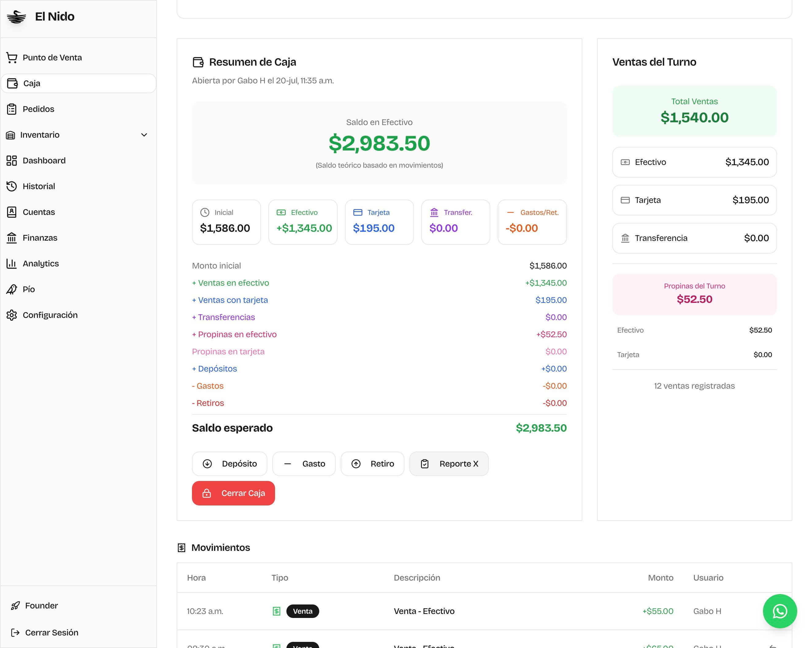Viewport: 812px width, 648px height.
Task: Click the clock icon in Inicial card
Action: click(205, 212)
